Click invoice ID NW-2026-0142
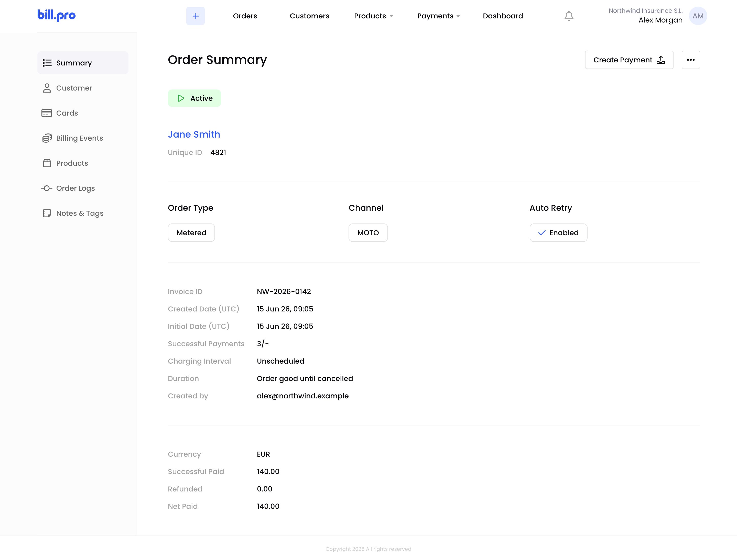 click(284, 292)
